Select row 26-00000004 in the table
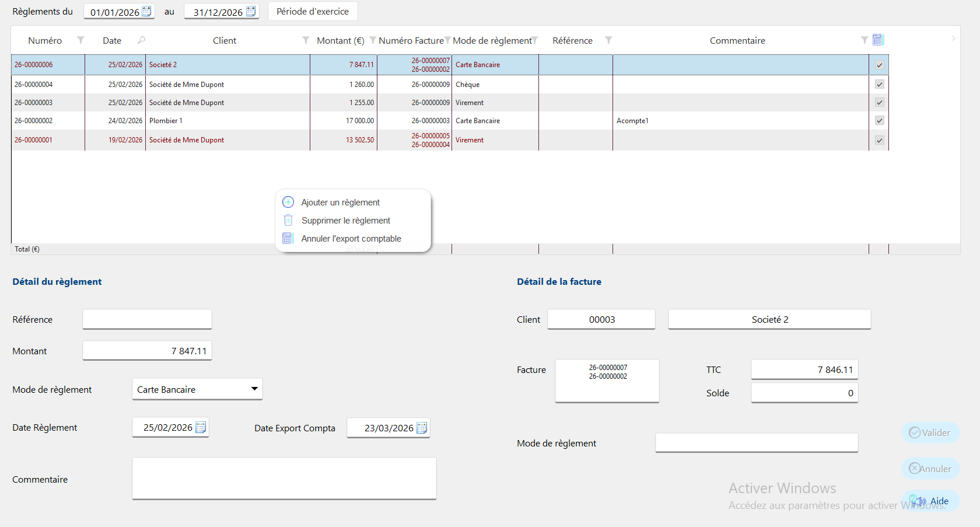The height and width of the screenshot is (527, 980). [450, 84]
